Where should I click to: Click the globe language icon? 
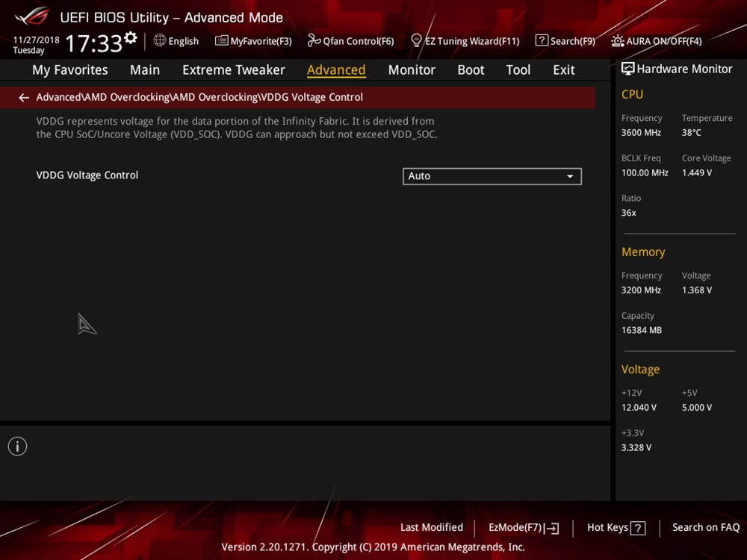(x=160, y=40)
